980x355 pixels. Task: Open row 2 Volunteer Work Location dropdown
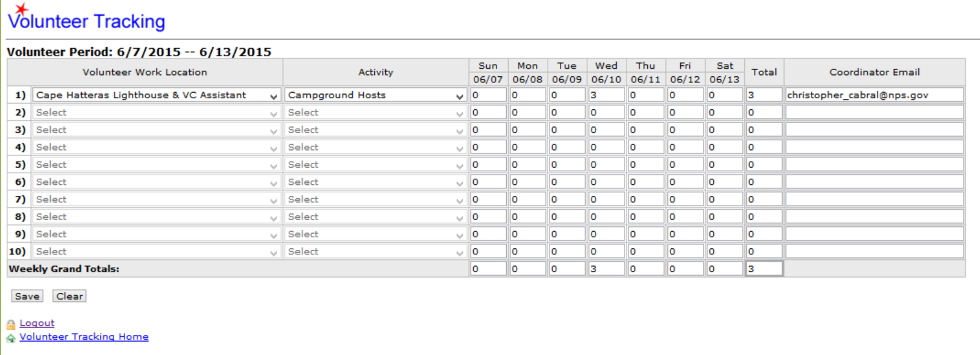pyautogui.click(x=156, y=112)
